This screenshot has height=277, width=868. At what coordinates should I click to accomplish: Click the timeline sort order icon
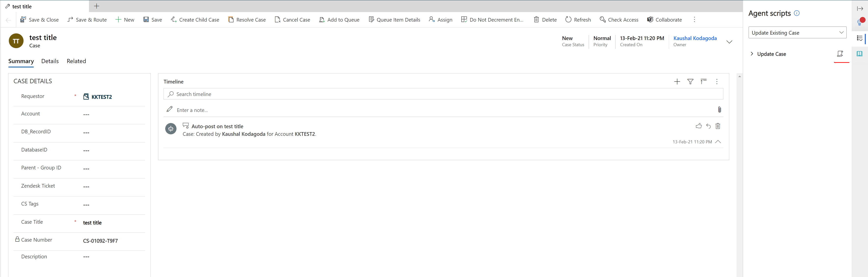pyautogui.click(x=704, y=82)
